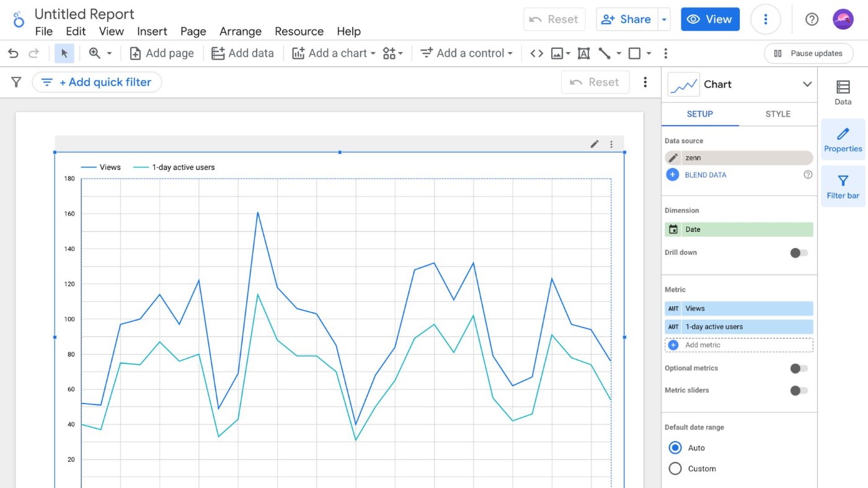This screenshot has height=488, width=868.
Task: Open the Data side panel
Action: [x=843, y=93]
